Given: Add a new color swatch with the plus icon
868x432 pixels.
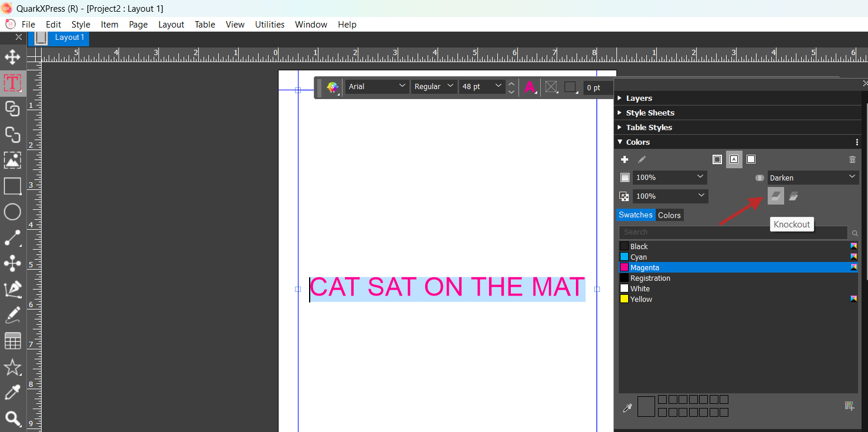Looking at the screenshot, I should pos(624,159).
